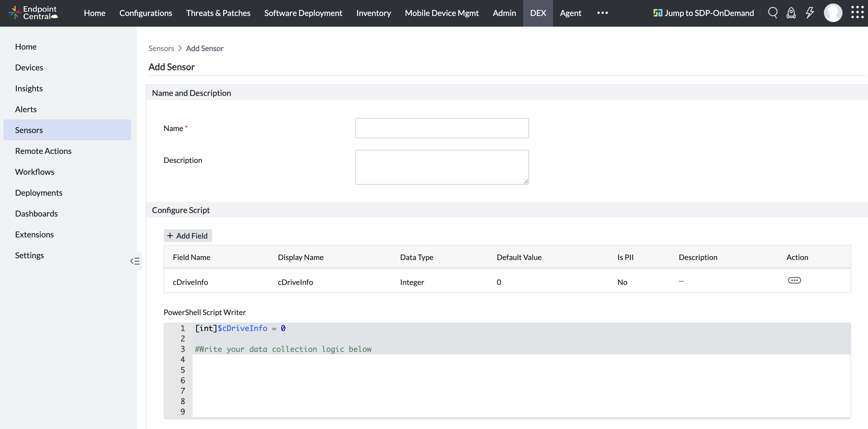The height and width of the screenshot is (429, 868).
Task: Click the Add Field button
Action: pos(187,235)
